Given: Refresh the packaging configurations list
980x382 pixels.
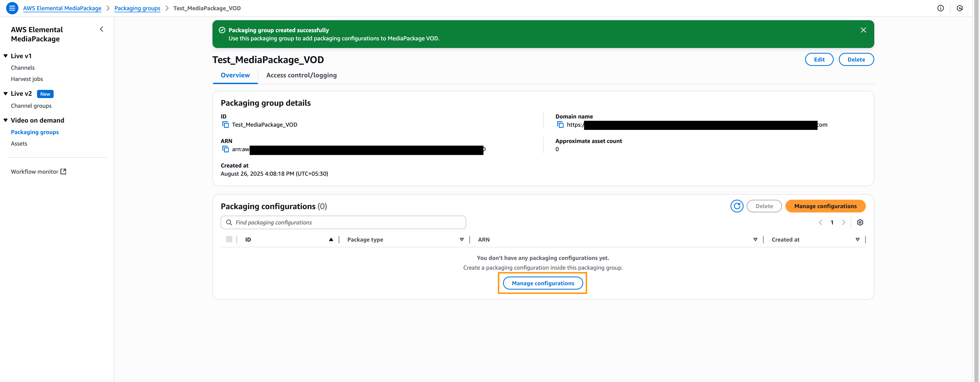Looking at the screenshot, I should pyautogui.click(x=736, y=206).
